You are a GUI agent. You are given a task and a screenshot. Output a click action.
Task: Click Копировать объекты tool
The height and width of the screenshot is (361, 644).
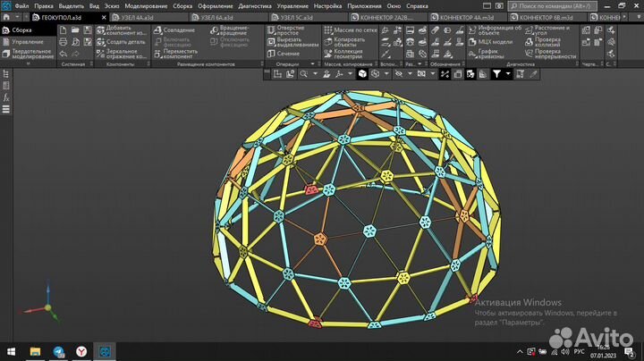click(344, 42)
